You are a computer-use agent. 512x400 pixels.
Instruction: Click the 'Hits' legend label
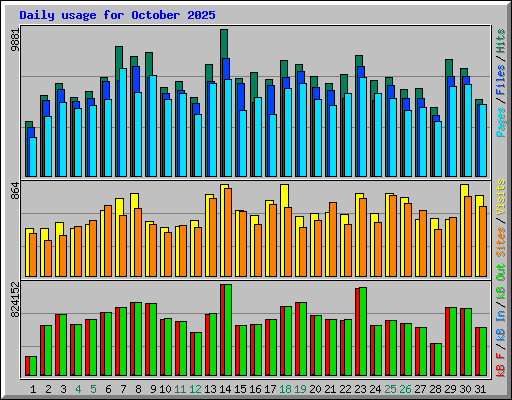pyautogui.click(x=501, y=41)
